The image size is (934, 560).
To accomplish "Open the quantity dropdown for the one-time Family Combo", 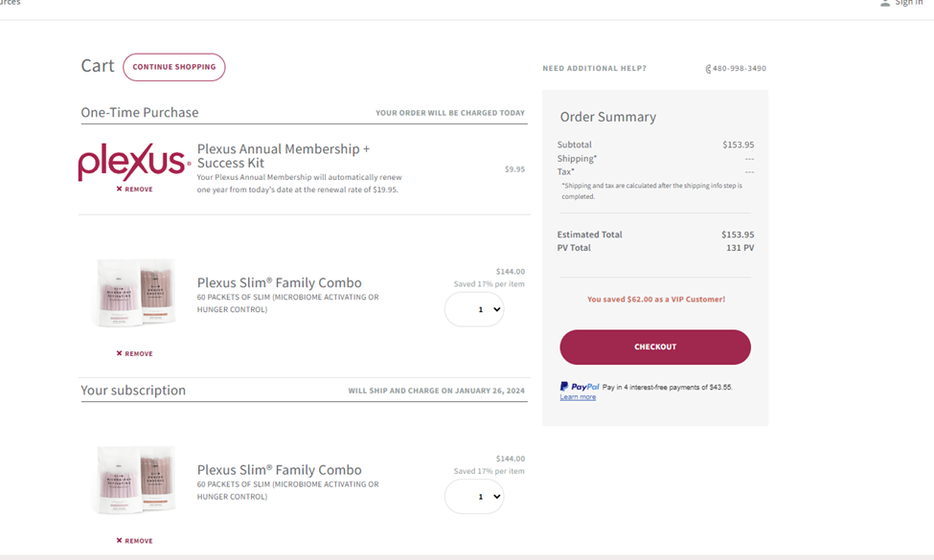I will [x=474, y=309].
